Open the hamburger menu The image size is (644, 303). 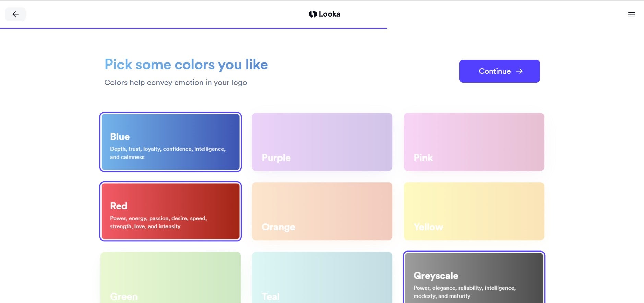point(631,14)
